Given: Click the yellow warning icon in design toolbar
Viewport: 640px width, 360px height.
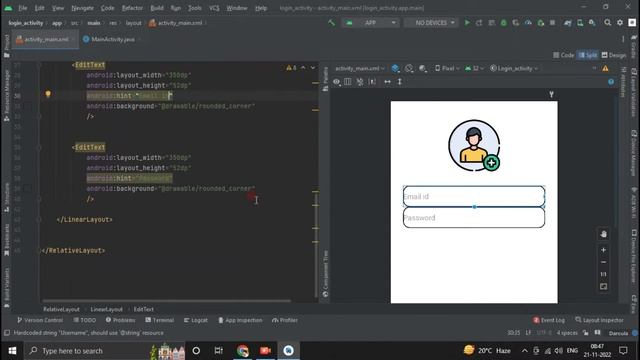Looking at the screenshot, I should [605, 69].
